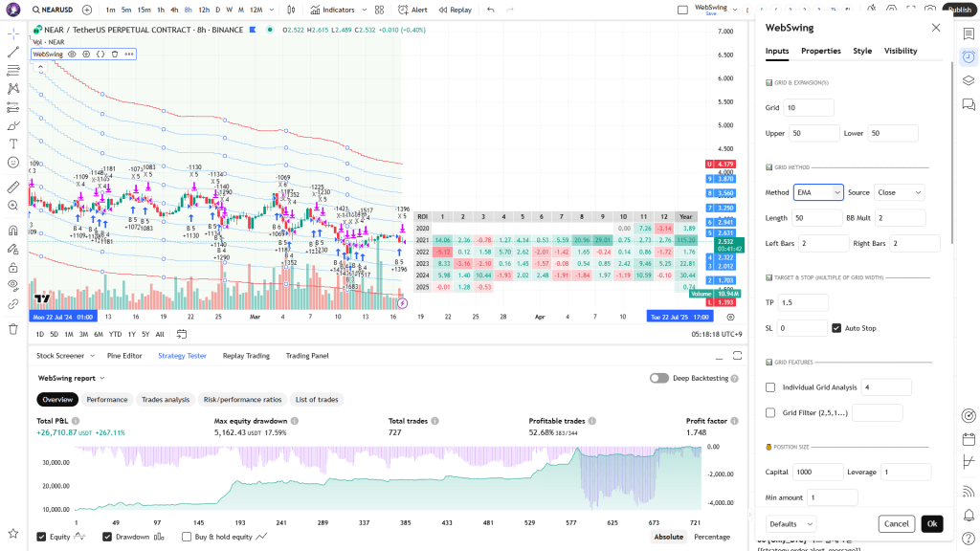Open the Method dropdown showing EMA
This screenshot has height=551, width=980.
[x=818, y=192]
